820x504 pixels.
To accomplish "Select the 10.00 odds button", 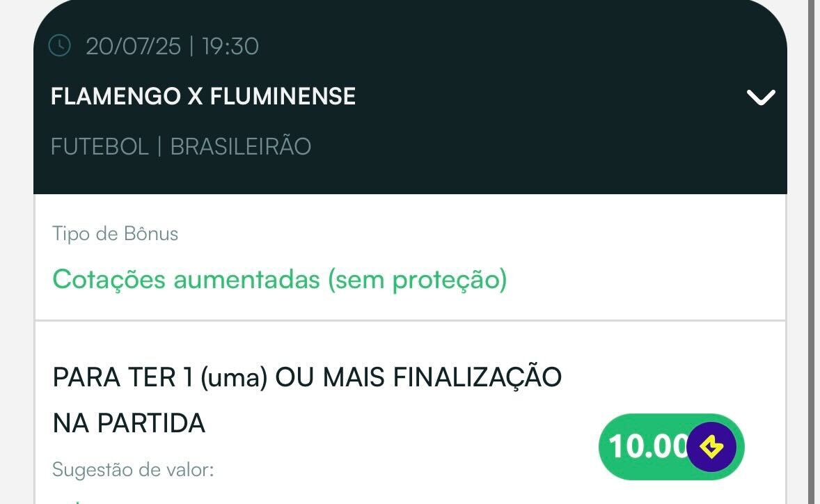I will (x=647, y=447).
